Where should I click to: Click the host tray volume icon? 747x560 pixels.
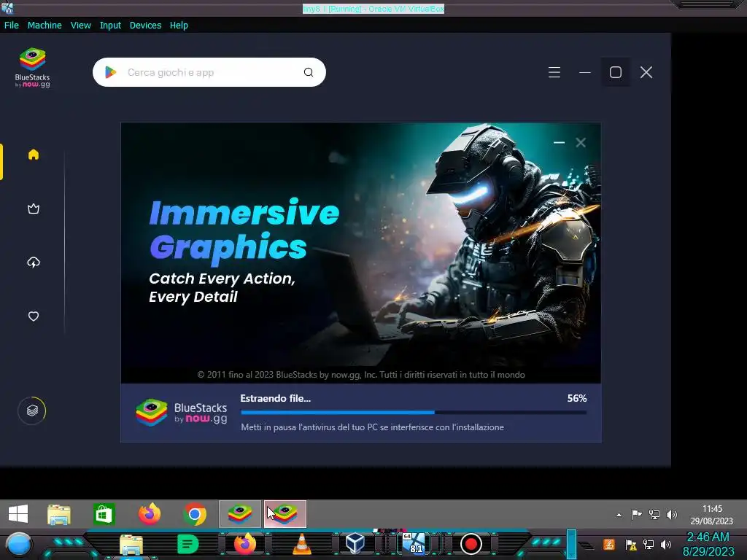coord(666,544)
